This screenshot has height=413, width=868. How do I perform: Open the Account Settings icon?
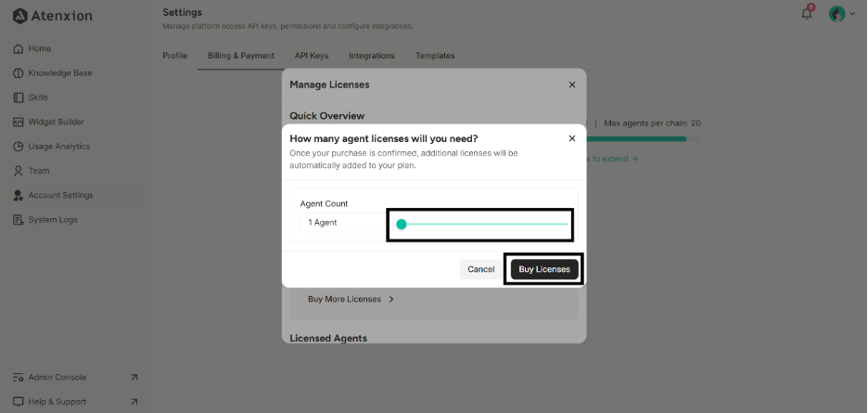19,195
